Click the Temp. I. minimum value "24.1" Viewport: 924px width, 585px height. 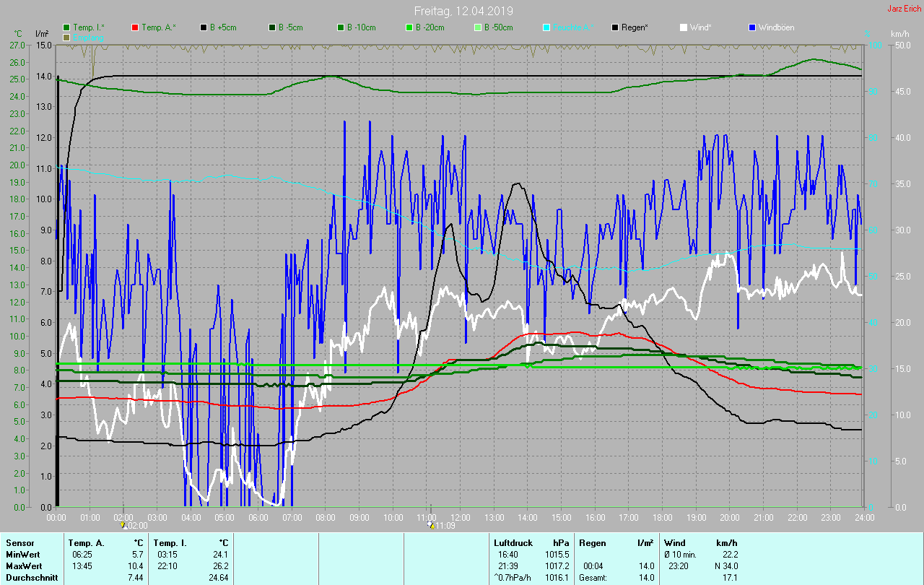219,554
